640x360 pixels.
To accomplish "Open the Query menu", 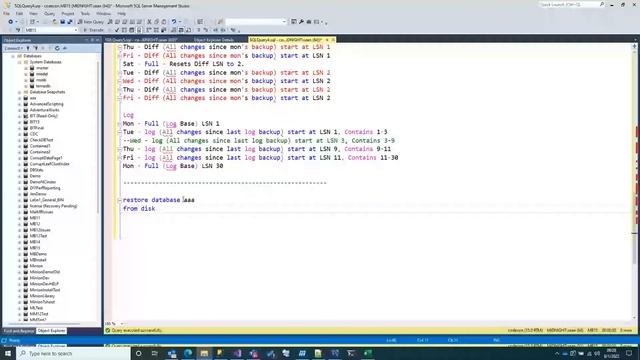I will click(x=49, y=13).
